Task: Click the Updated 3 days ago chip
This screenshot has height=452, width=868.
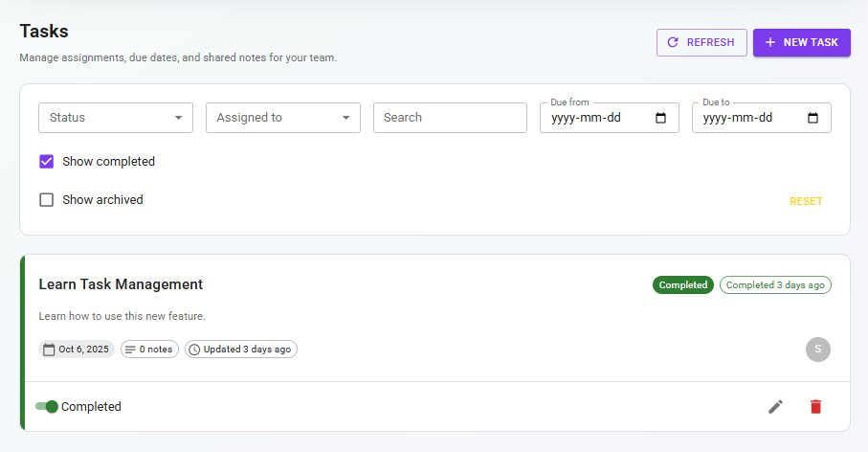Action: 240,350
